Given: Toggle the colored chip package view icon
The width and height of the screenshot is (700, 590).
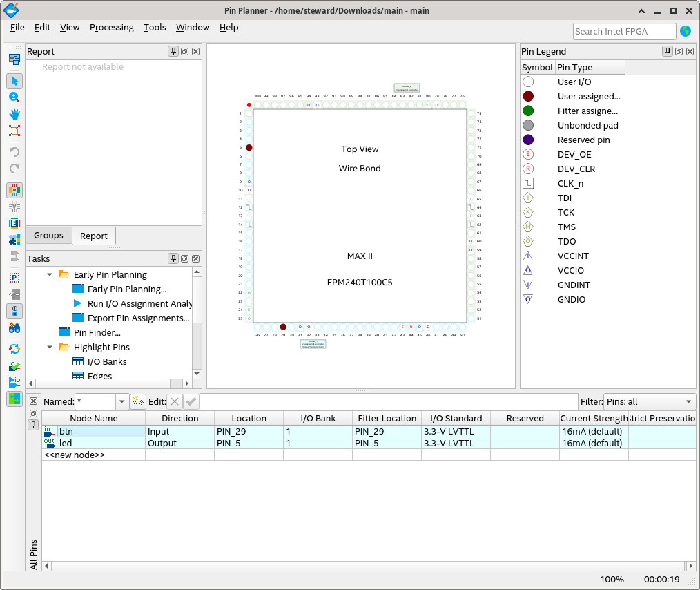Looking at the screenshot, I should click(14, 190).
